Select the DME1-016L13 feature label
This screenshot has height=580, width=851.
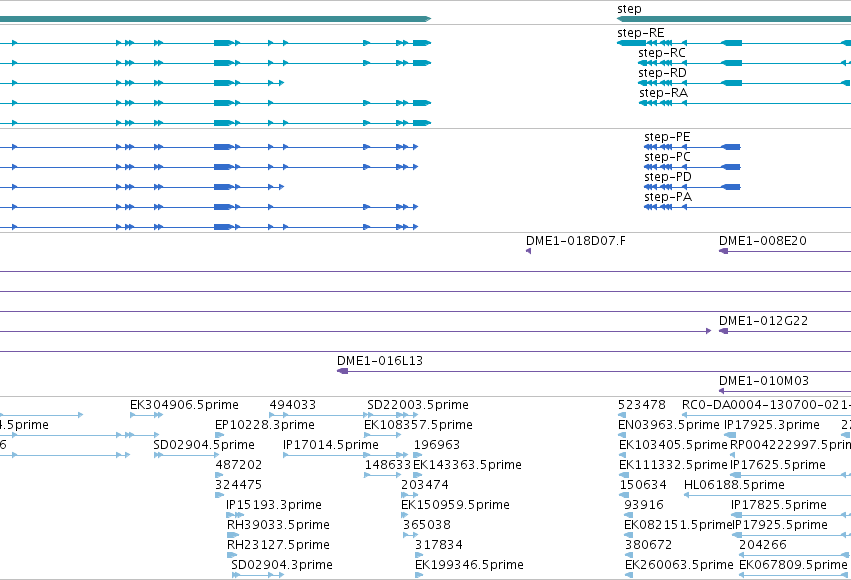click(379, 361)
